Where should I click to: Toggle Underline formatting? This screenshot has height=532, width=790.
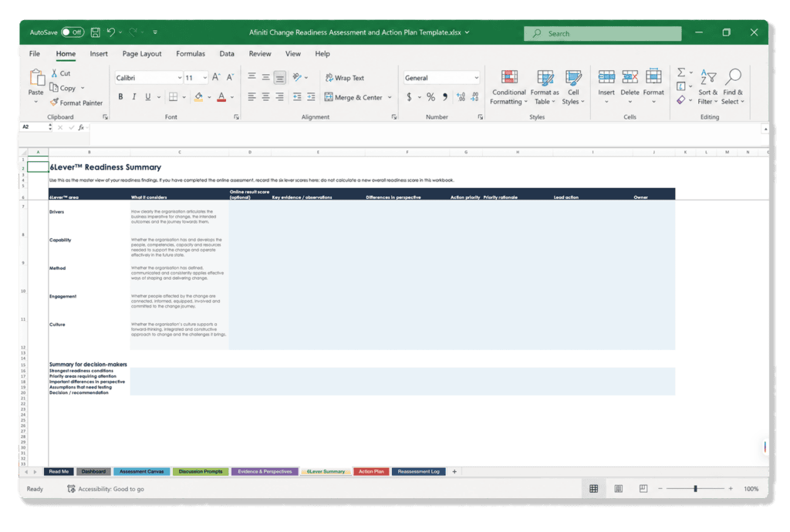coord(147,96)
